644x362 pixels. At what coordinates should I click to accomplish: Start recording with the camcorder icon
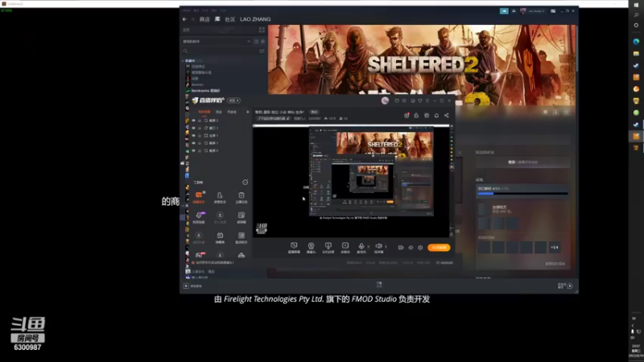401,248
